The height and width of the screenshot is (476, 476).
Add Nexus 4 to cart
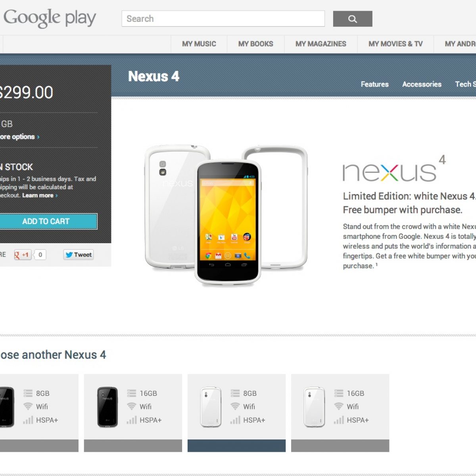[x=47, y=221]
